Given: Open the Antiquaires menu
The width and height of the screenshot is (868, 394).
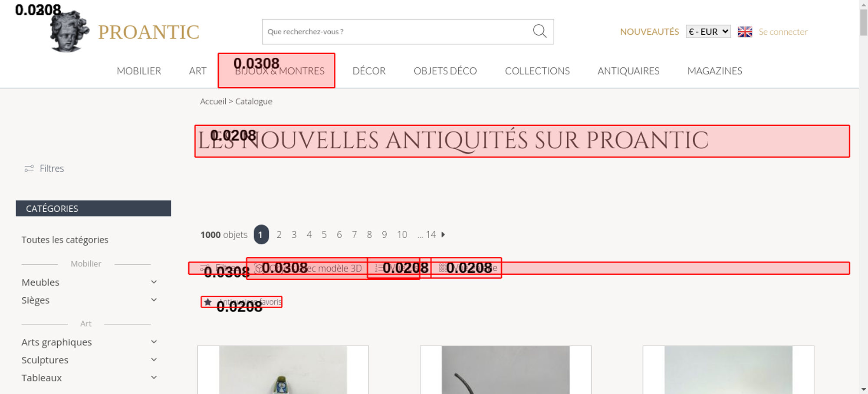Looking at the screenshot, I should (x=628, y=71).
